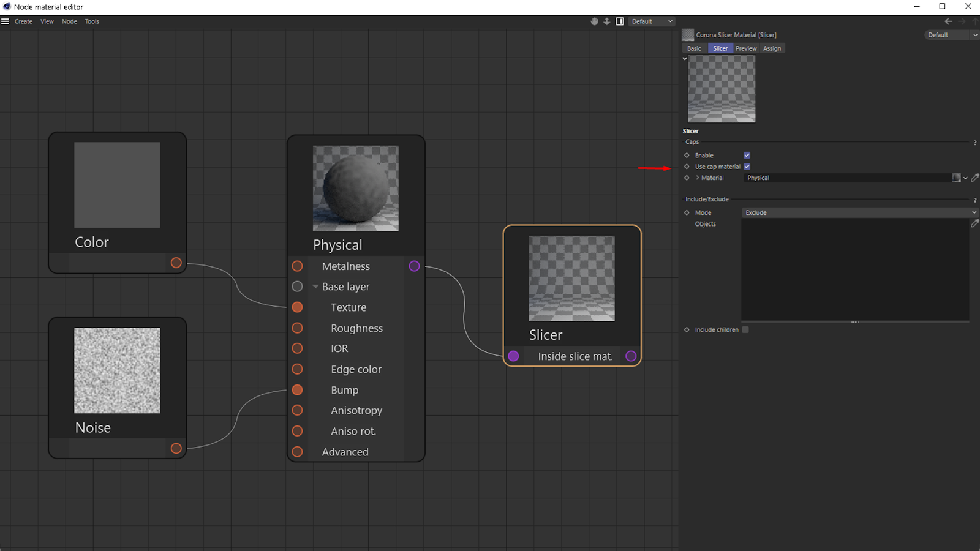Open the Default layout dropdown in toolbar

coord(652,21)
